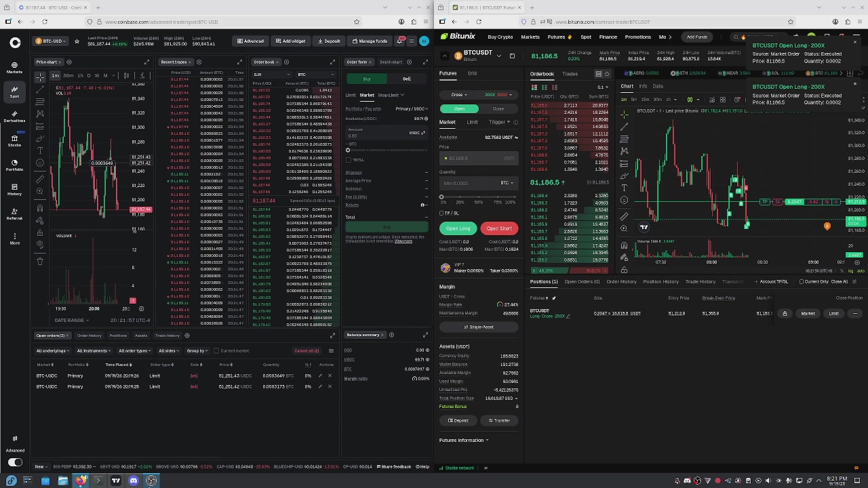Open the Group by dropdown
868x488 pixels.
coord(197,351)
